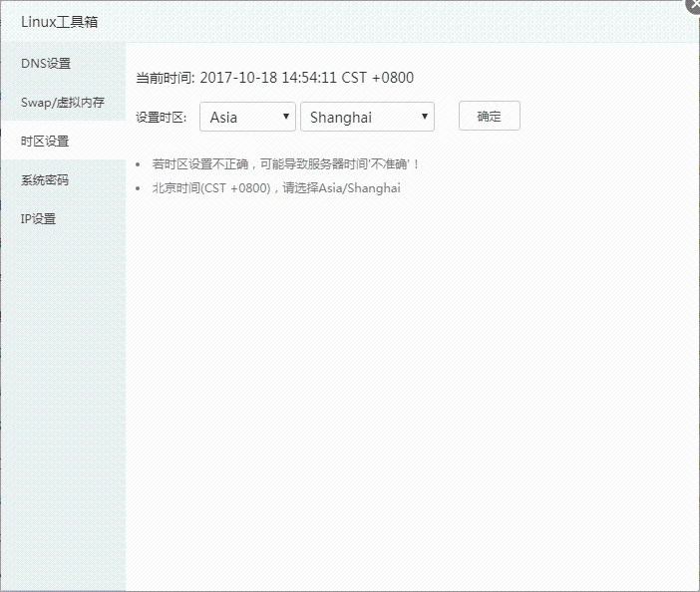
Task: Open the DNS设置 tab
Action: click(x=63, y=64)
